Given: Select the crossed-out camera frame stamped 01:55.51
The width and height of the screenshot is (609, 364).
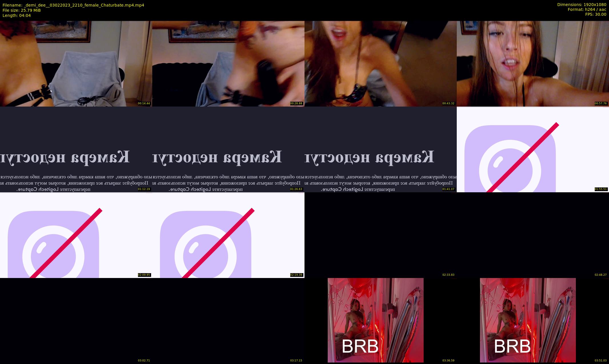Looking at the screenshot, I should pyautogui.click(x=533, y=149).
